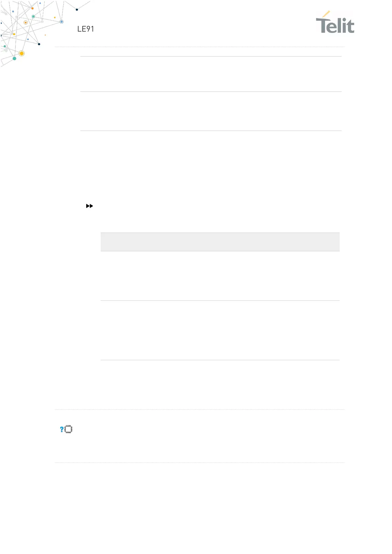
Task: Select the teal dot with a ring
Action: pyautogui.click(x=33, y=16)
